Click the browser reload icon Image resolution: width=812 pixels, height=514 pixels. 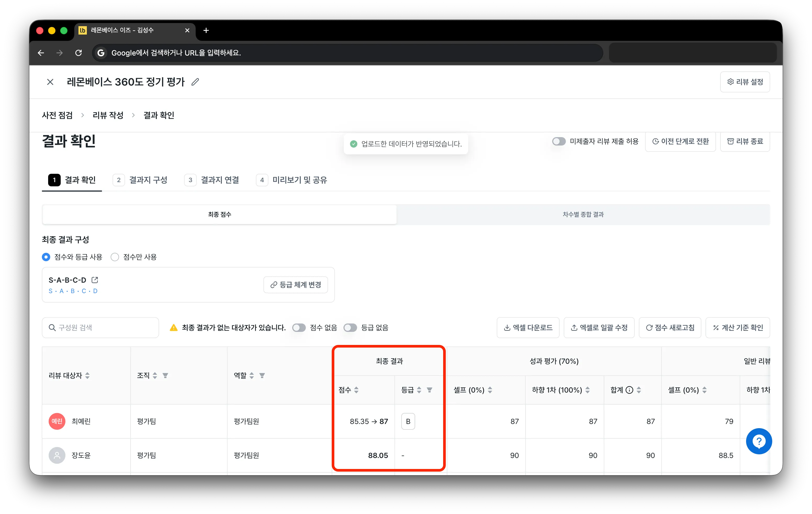tap(78, 53)
